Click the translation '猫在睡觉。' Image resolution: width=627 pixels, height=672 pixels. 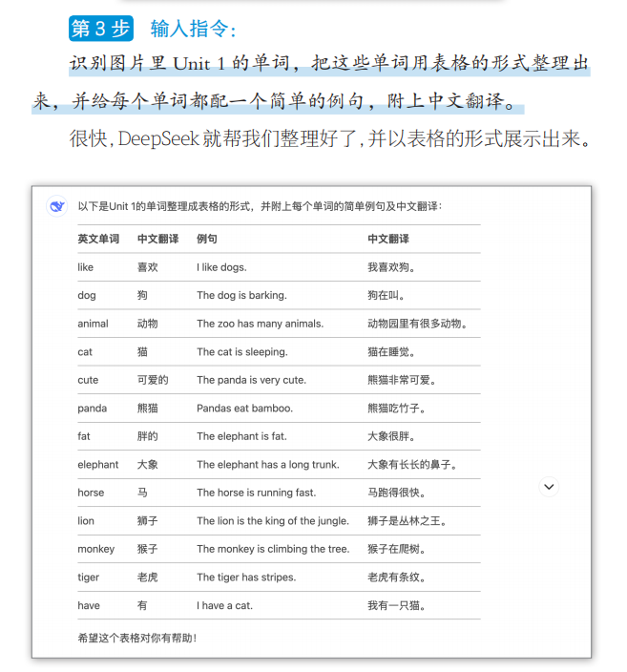click(x=391, y=352)
